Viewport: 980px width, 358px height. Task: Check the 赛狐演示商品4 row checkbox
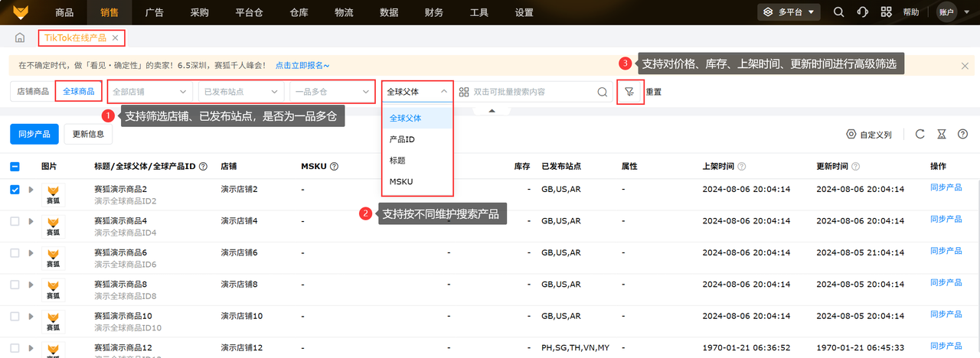click(15, 221)
